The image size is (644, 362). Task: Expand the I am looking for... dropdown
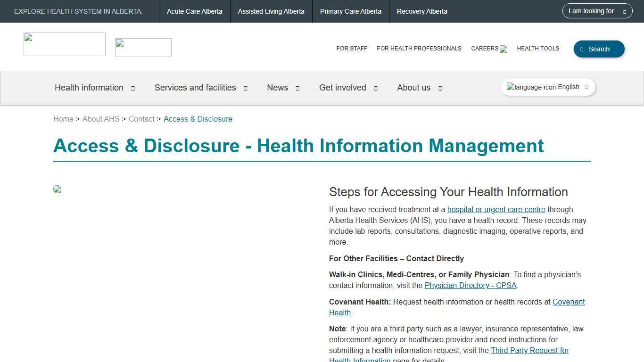click(x=597, y=11)
